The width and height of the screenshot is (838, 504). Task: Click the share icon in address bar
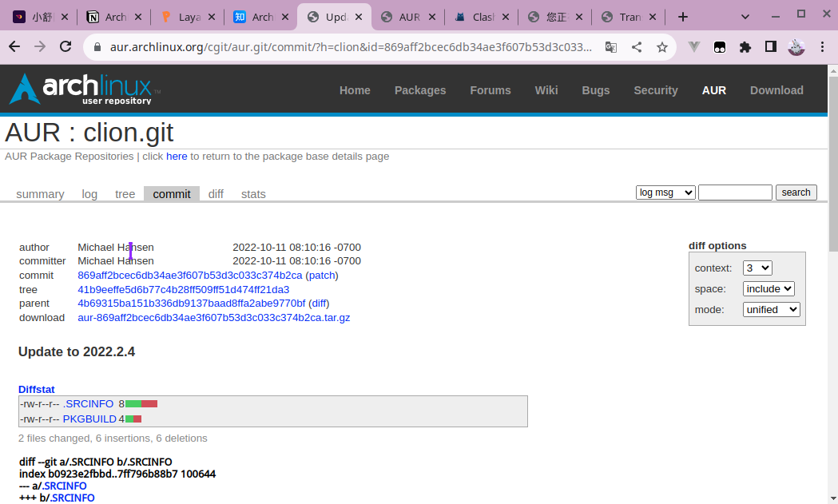pos(637,47)
